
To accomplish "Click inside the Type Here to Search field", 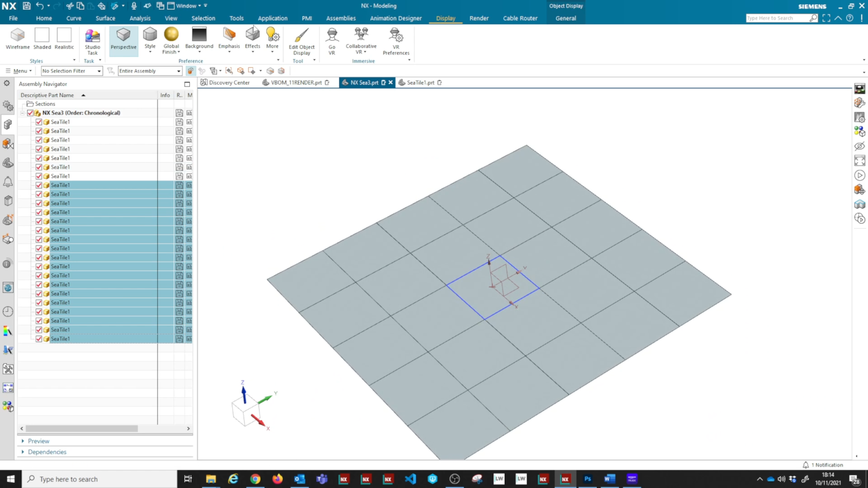I will tap(780, 18).
